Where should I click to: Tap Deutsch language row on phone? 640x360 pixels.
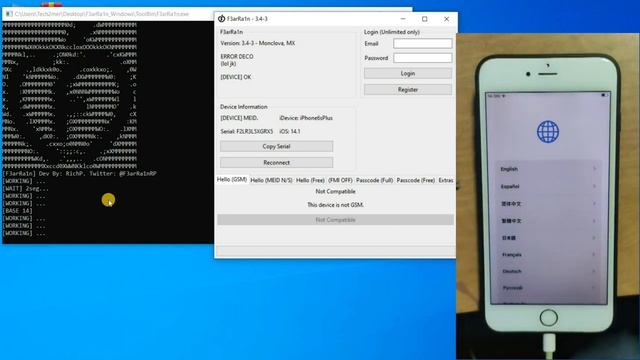(x=548, y=271)
